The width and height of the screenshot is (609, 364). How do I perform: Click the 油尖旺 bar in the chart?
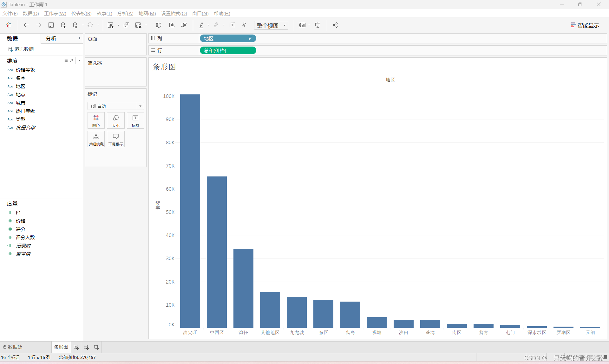pos(190,211)
